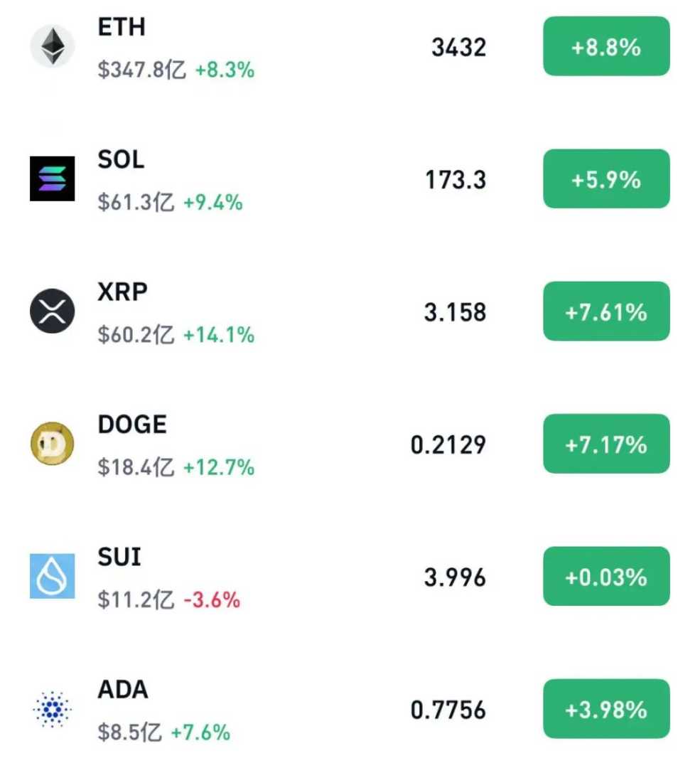Tap the SUI +0.03% change button
Viewport: 700px width, 768px height.
click(606, 577)
